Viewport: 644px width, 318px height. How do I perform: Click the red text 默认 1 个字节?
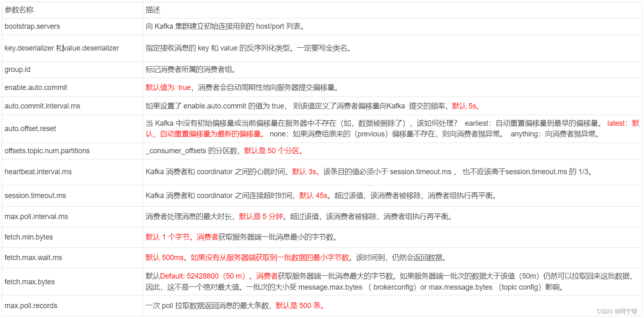coord(169,237)
